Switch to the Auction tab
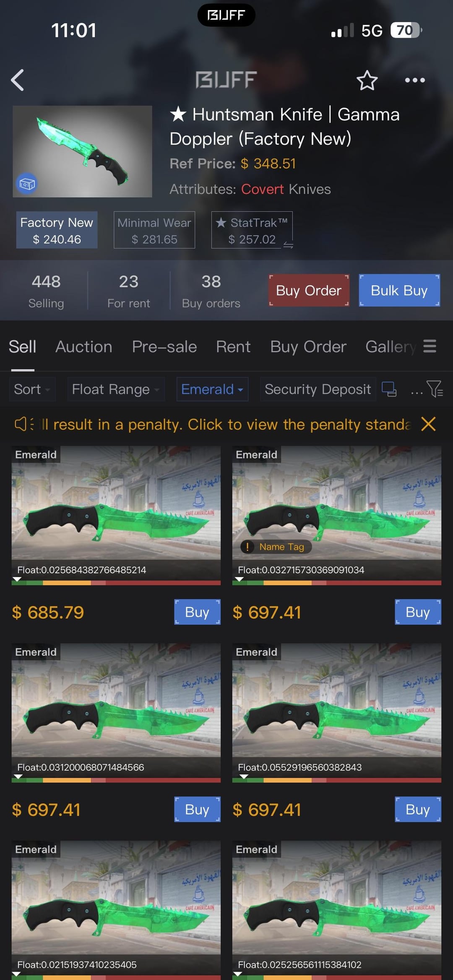The height and width of the screenshot is (980, 453). click(84, 347)
